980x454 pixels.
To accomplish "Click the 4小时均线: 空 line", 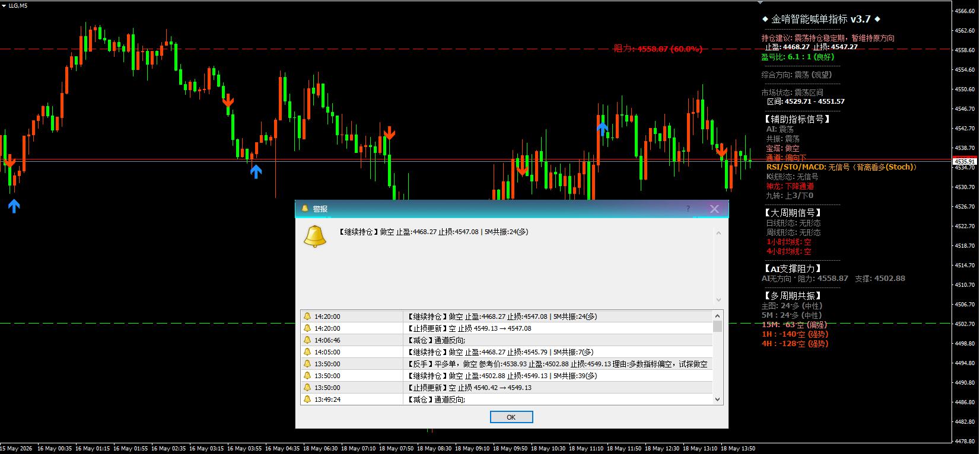I will (788, 251).
